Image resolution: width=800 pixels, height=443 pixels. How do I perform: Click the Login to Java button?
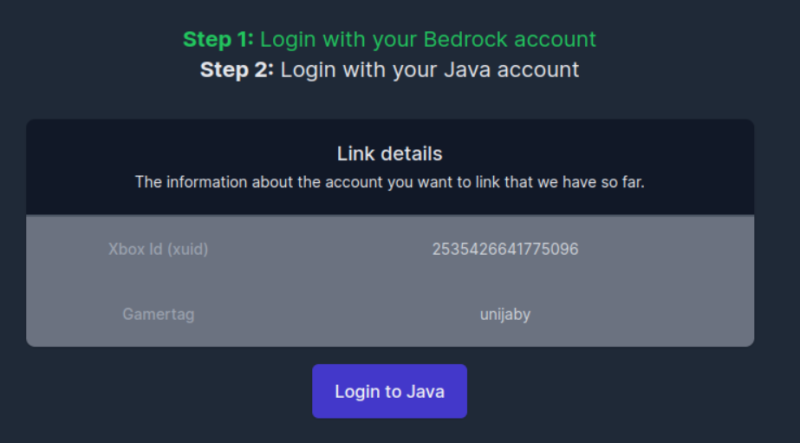pos(389,391)
